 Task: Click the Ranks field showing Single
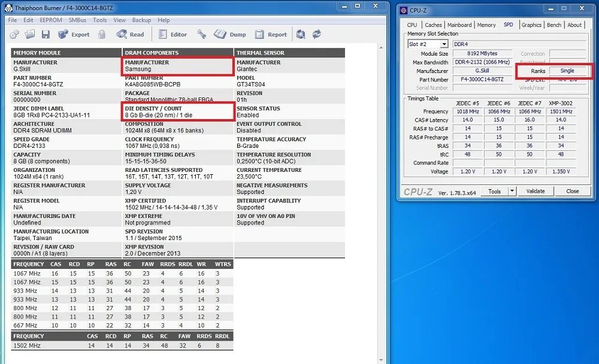point(567,71)
